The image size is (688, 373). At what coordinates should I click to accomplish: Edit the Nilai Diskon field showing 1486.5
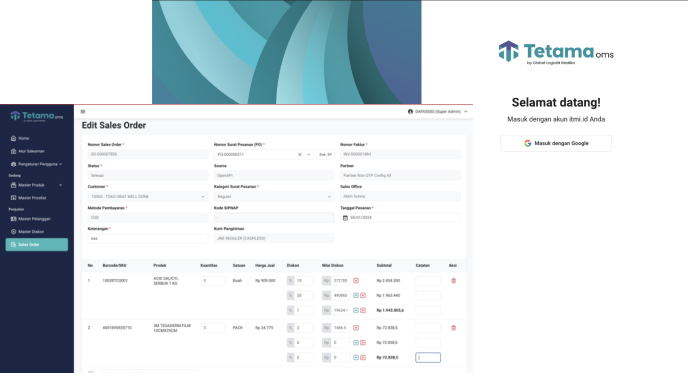340,328
